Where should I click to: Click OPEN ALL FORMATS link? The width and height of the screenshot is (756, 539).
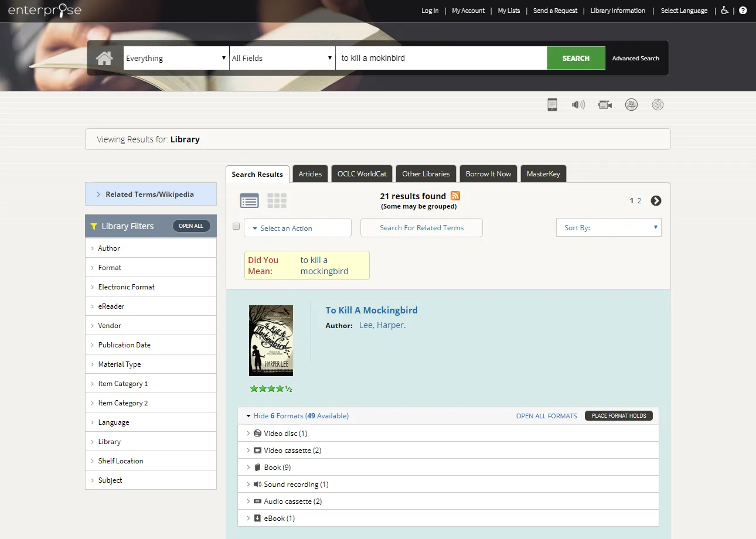[x=547, y=416]
